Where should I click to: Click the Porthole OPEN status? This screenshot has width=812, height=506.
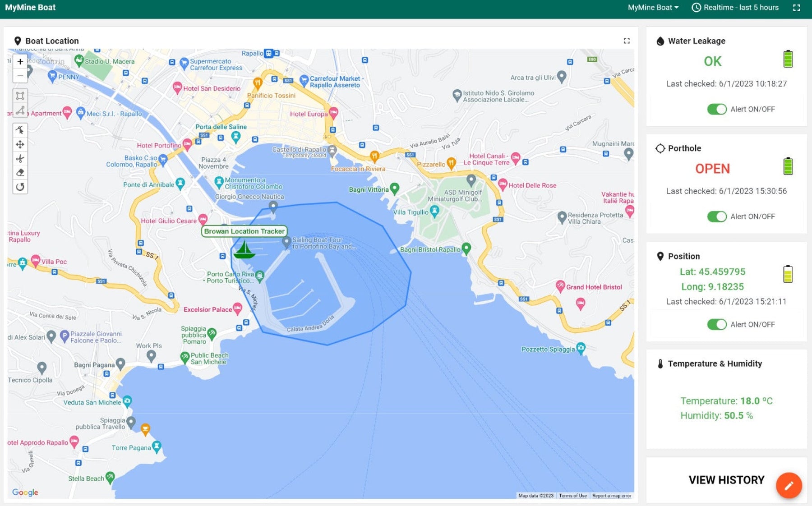coord(712,169)
